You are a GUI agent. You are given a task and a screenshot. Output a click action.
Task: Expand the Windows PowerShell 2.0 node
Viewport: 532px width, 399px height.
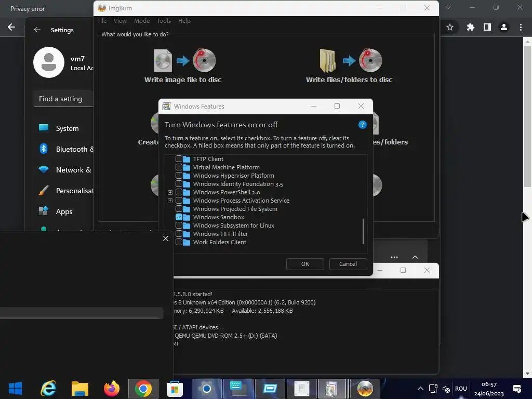(x=170, y=192)
